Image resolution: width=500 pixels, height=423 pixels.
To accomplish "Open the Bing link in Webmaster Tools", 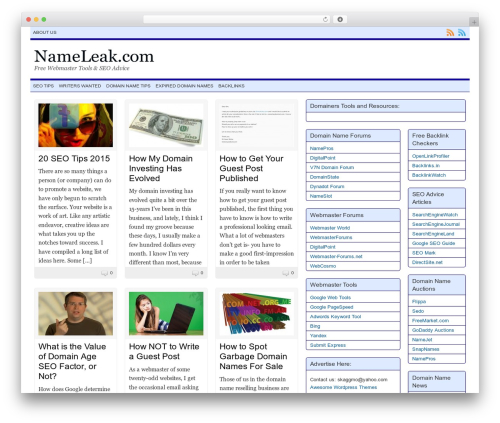I will 315,326.
